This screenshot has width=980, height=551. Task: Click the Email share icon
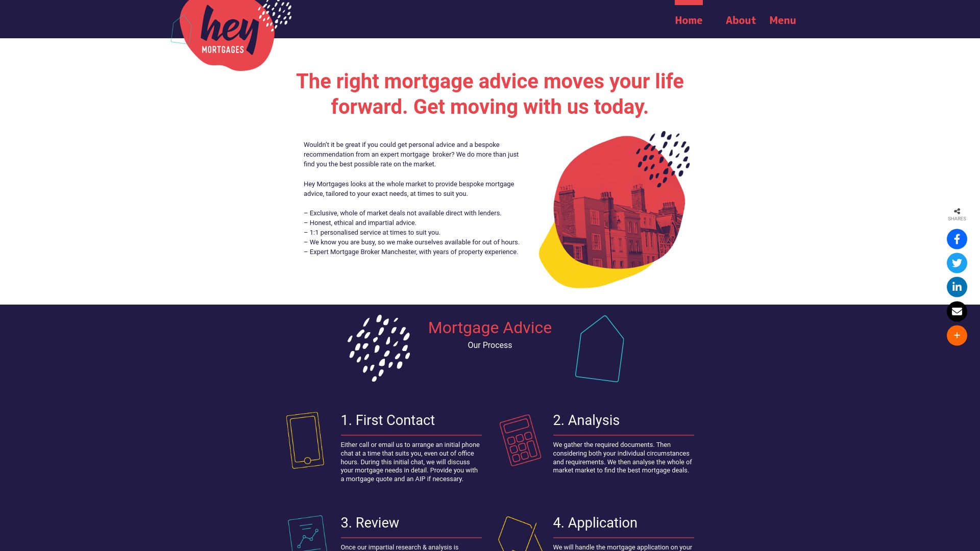tap(957, 311)
